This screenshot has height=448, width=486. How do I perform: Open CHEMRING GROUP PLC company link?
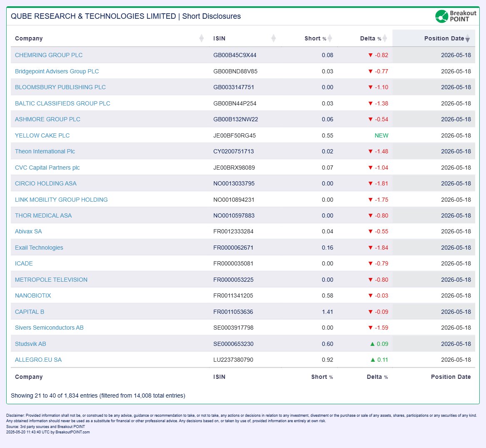pos(49,55)
